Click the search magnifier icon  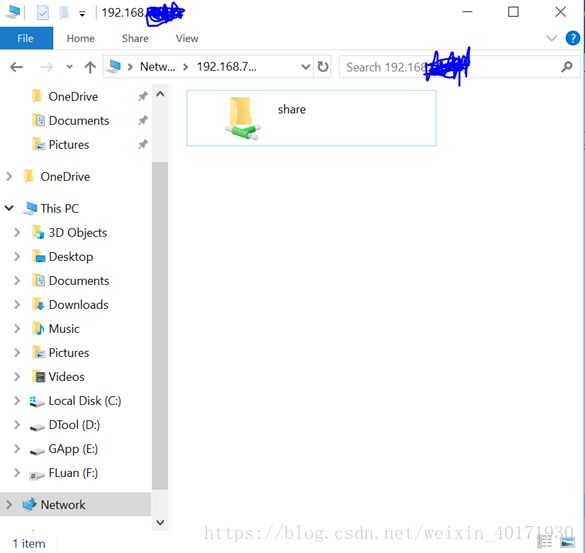click(567, 67)
